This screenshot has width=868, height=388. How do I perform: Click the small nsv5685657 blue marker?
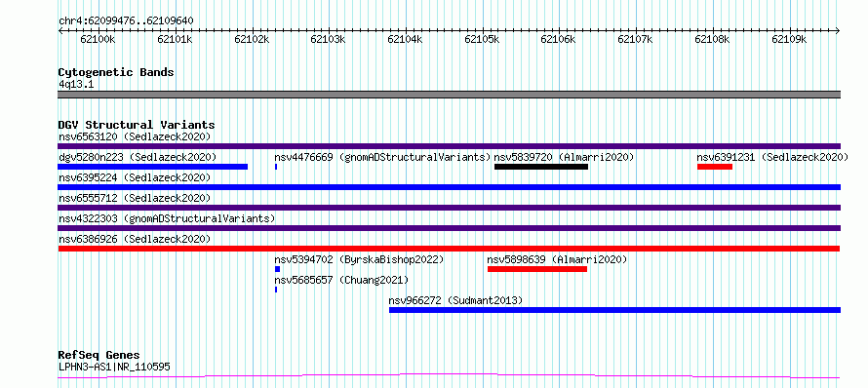coord(276,290)
